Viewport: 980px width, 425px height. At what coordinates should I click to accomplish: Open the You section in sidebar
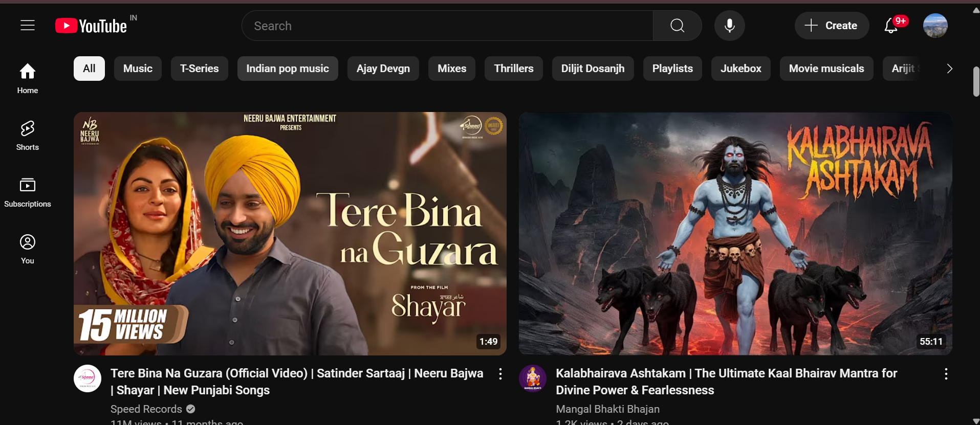(28, 249)
